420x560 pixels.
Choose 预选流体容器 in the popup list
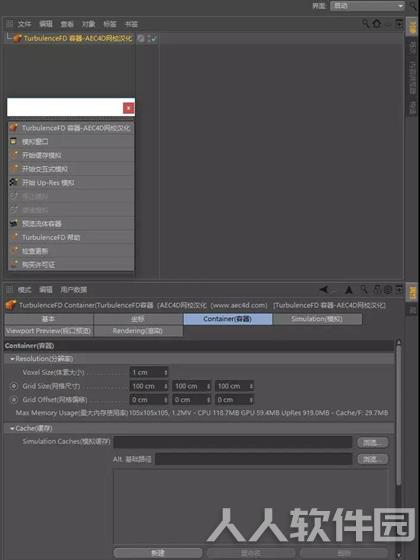coord(71,224)
